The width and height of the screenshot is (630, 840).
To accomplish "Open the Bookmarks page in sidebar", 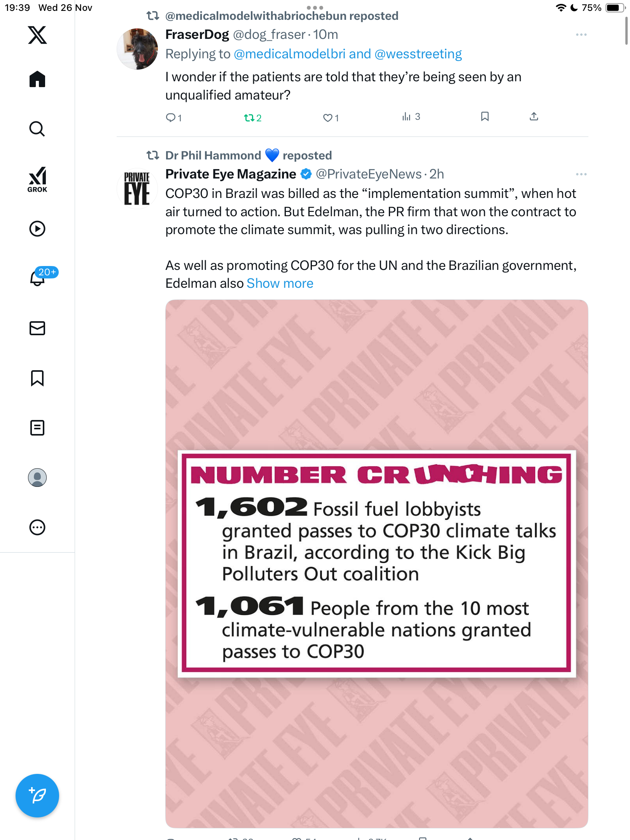I will pos(37,378).
